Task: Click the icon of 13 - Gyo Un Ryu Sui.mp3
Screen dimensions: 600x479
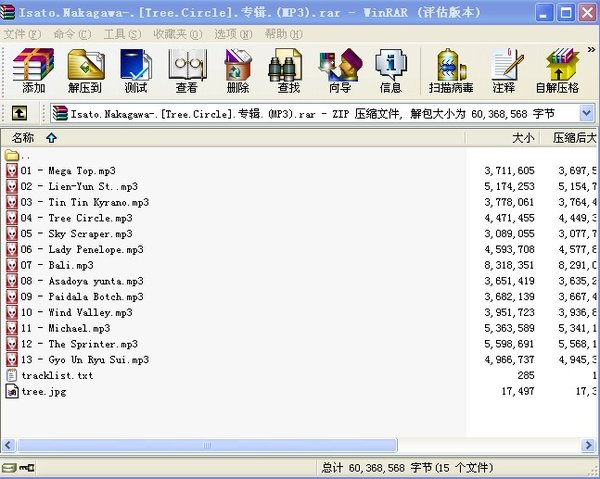Action: pyautogui.click(x=12, y=359)
